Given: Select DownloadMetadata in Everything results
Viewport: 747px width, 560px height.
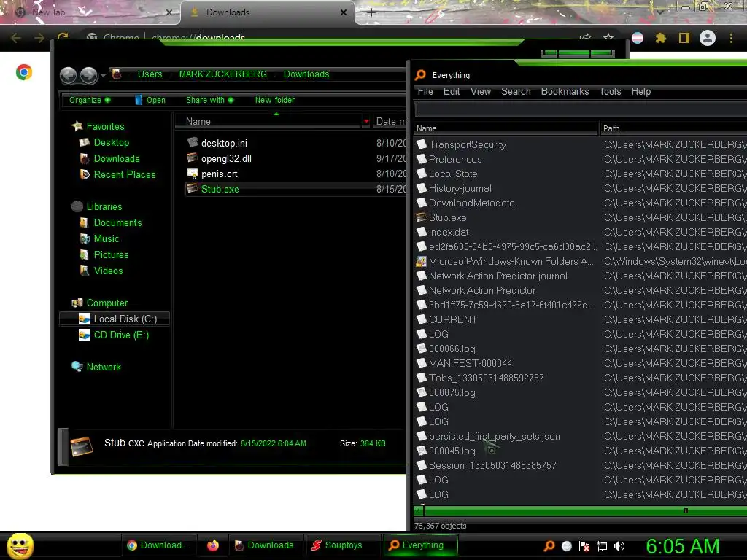Looking at the screenshot, I should click(472, 203).
